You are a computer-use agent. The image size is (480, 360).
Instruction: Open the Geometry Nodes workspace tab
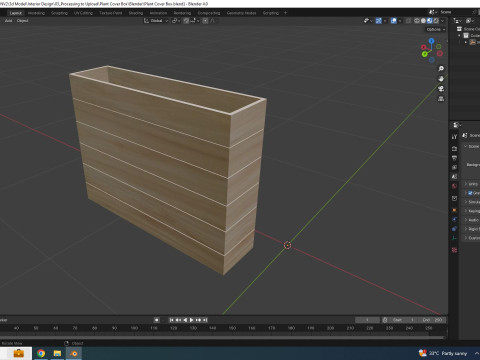click(x=241, y=13)
